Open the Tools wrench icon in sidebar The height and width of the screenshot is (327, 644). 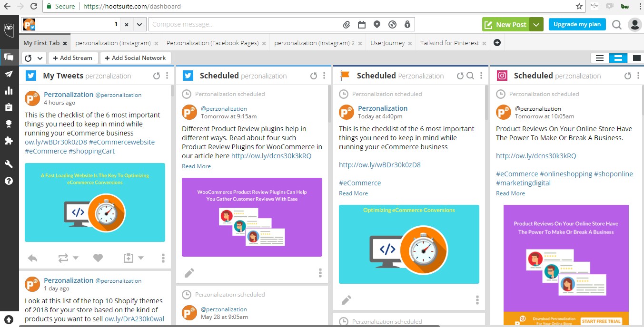9,164
